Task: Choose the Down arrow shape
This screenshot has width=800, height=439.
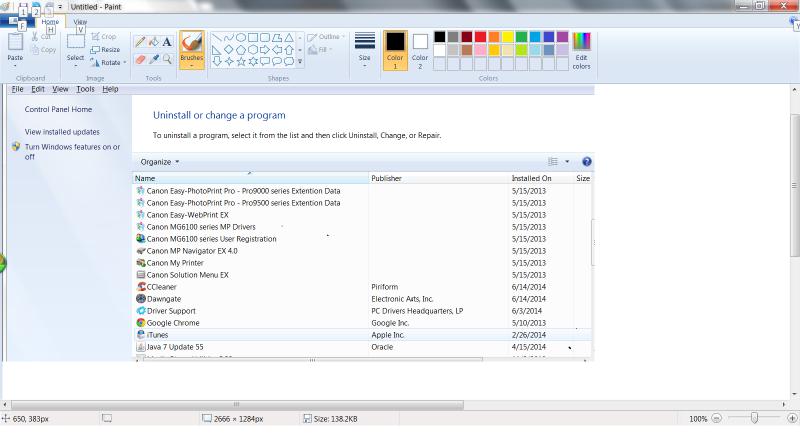Action: click(217, 62)
